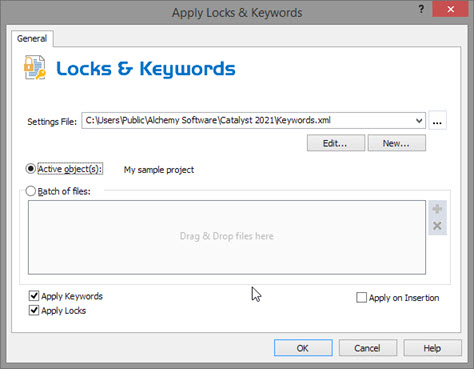Screen dimensions: 474x369
Task: Switch to the General tab
Action: click(x=32, y=39)
